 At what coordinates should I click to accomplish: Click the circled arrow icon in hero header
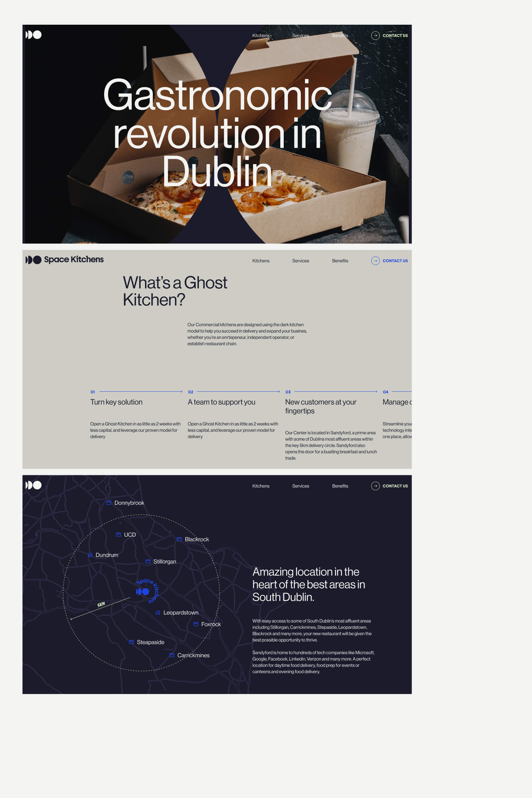pos(375,35)
